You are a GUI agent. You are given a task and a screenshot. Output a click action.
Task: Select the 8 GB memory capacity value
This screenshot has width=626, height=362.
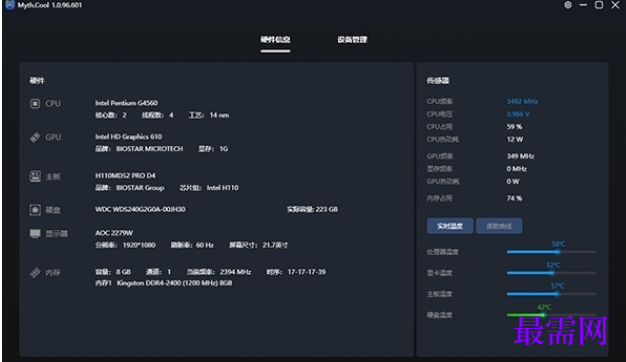click(x=123, y=272)
